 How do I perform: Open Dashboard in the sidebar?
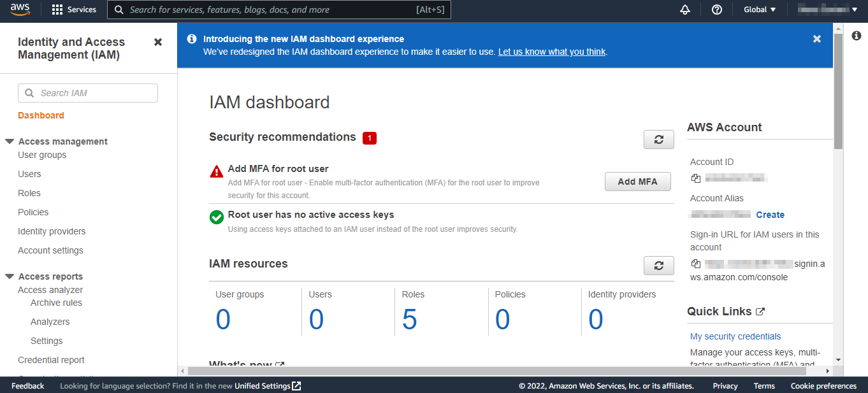[41, 115]
